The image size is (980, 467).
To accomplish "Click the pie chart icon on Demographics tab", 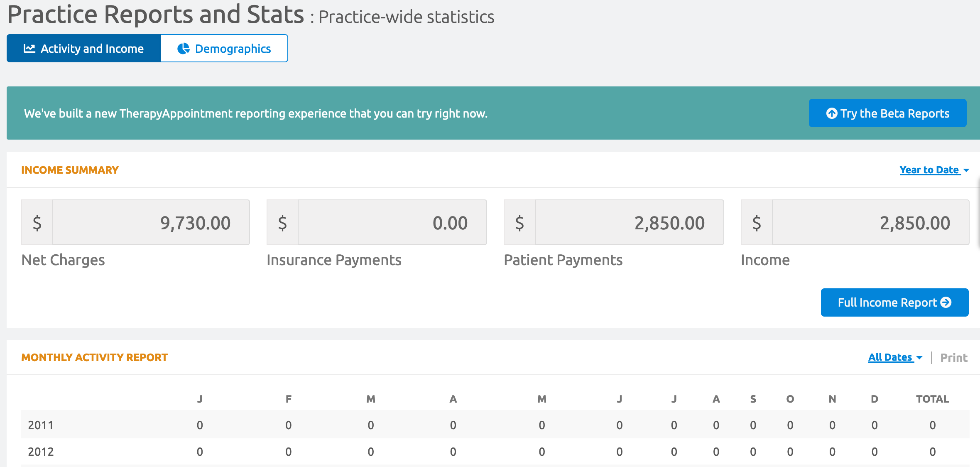I will (184, 49).
